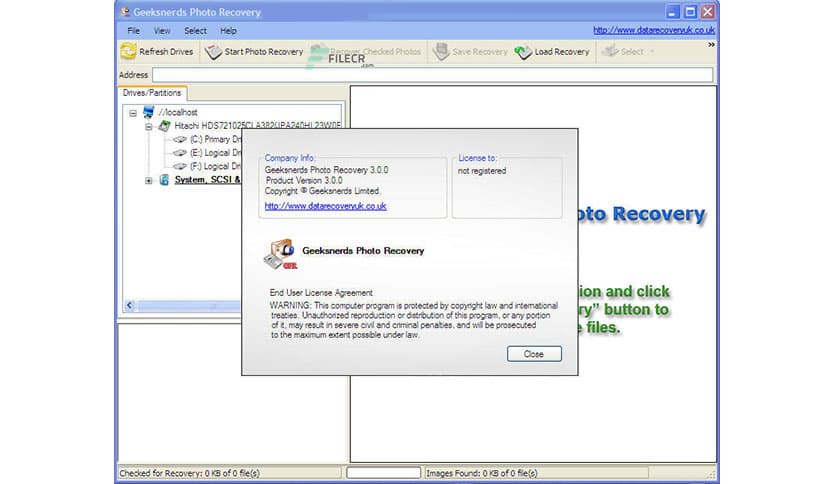836x484 pixels.
Task: Select the (E:) Logical Drive entry
Action: pyautogui.click(x=215, y=153)
